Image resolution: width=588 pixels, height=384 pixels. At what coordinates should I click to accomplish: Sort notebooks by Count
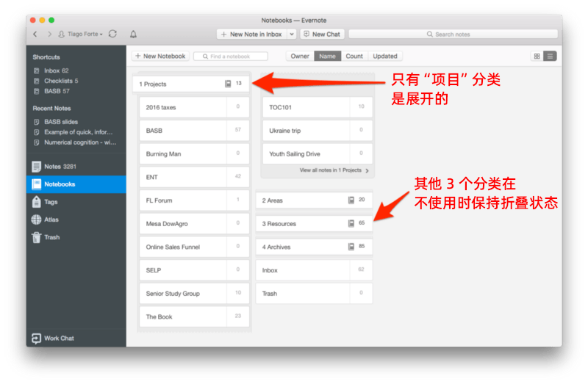pyautogui.click(x=354, y=57)
